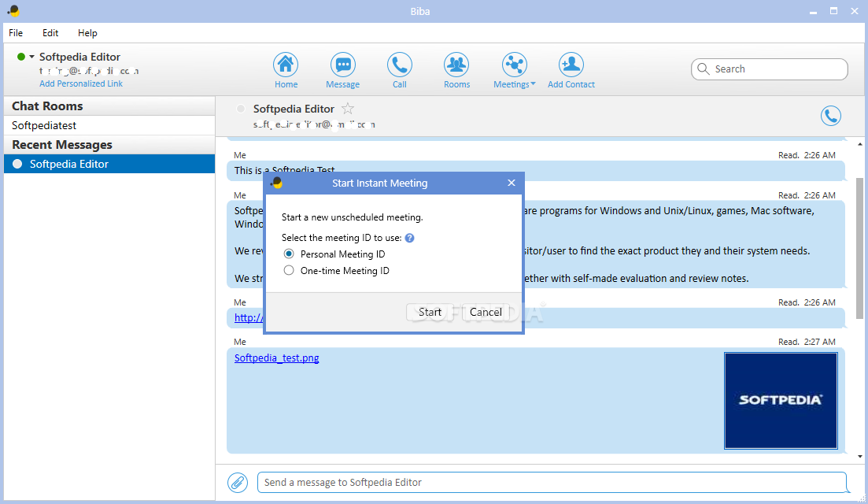The height and width of the screenshot is (504, 868).
Task: Click the grey presence dot in chat header
Action: [240, 109]
